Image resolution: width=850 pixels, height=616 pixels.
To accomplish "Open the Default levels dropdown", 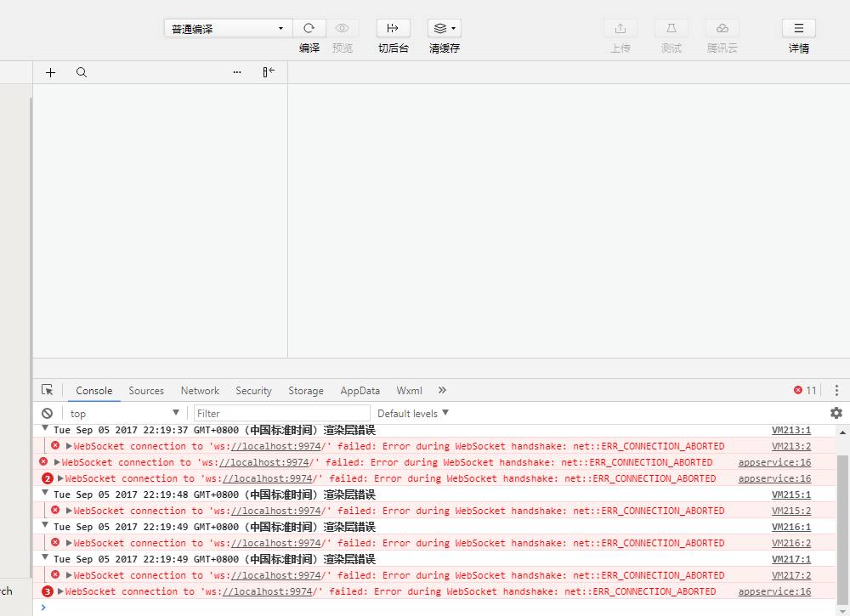I will coord(413,414).
